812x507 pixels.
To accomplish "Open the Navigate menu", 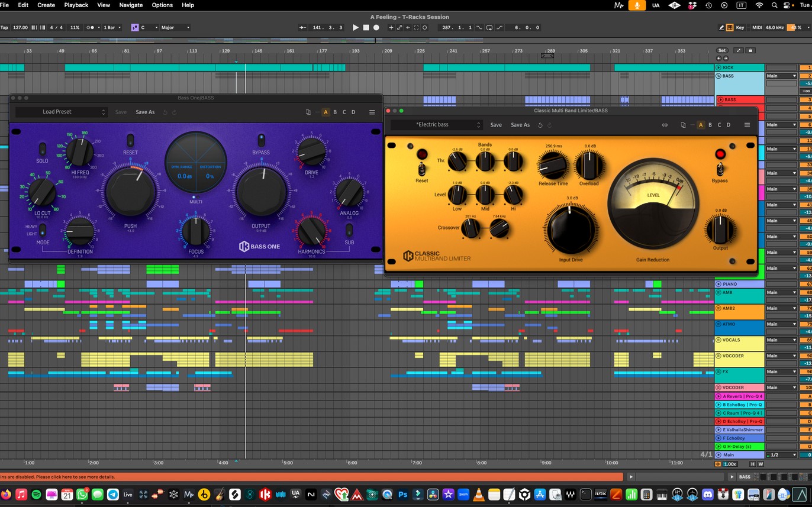I will [x=131, y=5].
